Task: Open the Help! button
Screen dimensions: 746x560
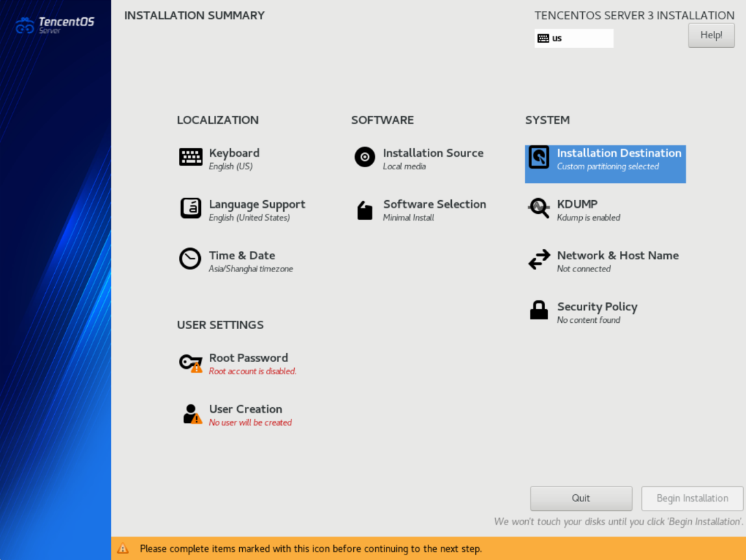Action: (711, 35)
